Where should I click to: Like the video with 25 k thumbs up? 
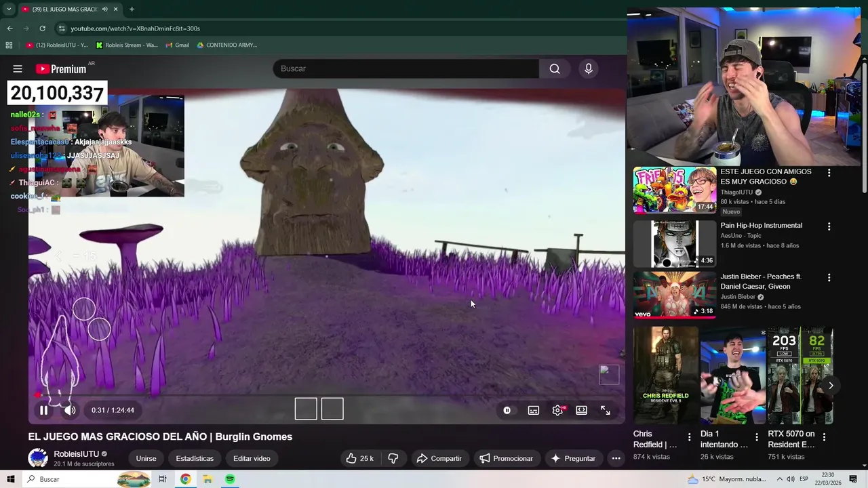(x=360, y=458)
